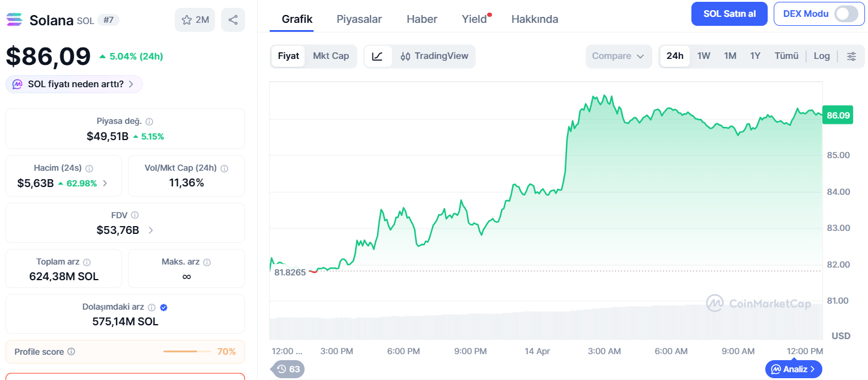This screenshot has width=868, height=380.
Task: Expand Hacim (24s) volume chevron
Action: point(105,183)
